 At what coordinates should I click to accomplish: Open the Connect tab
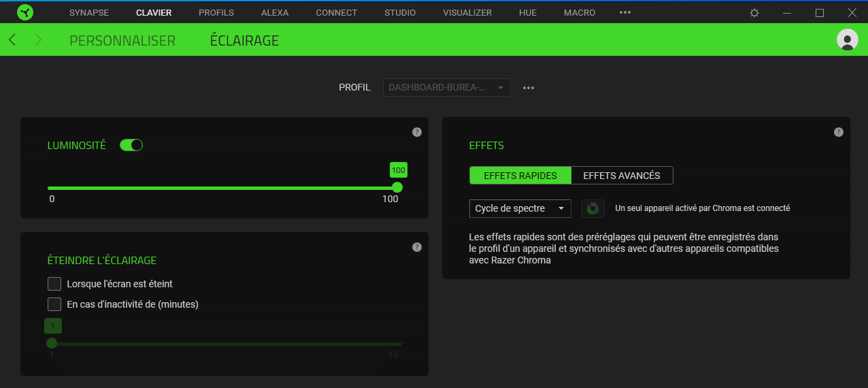[x=336, y=13]
